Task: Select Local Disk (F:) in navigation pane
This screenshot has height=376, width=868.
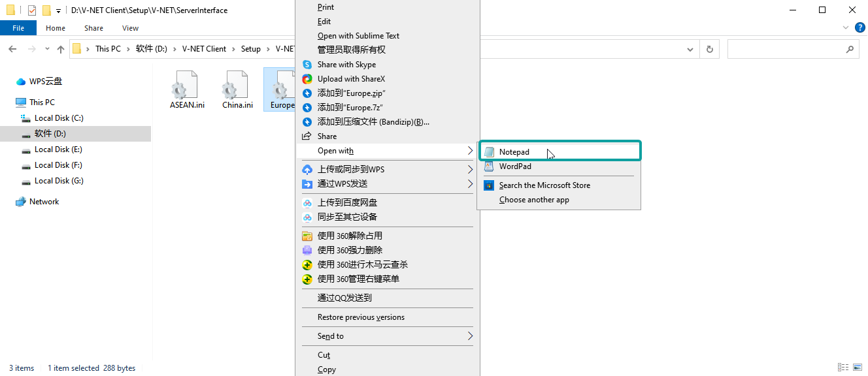Action: point(58,165)
